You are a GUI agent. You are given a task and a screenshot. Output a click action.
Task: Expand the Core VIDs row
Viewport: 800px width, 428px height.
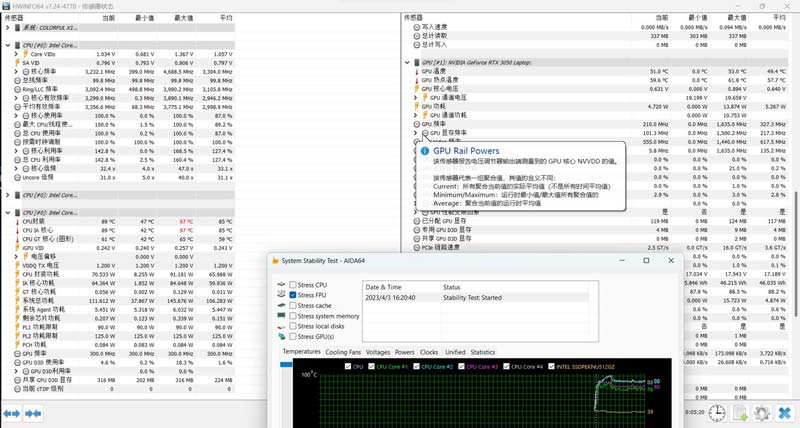pyautogui.click(x=16, y=54)
